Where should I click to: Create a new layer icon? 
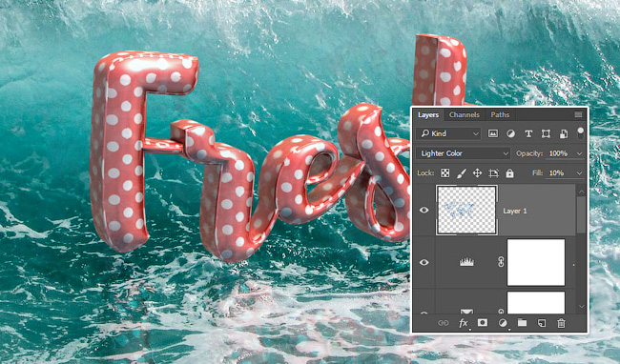pos(542,323)
